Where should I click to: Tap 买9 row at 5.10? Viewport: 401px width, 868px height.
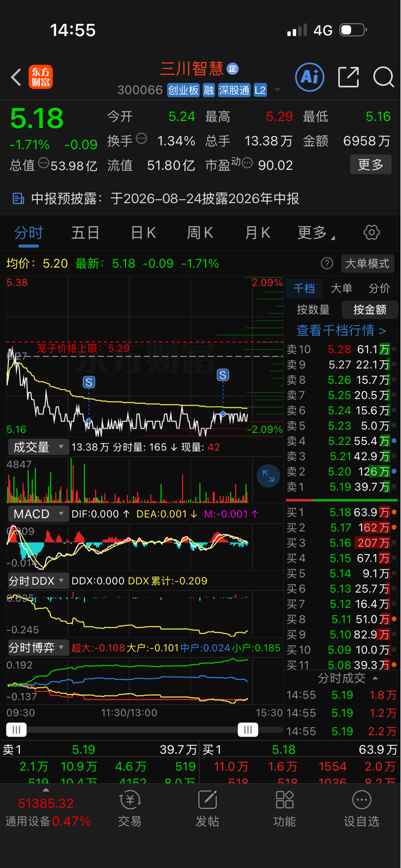342,635
